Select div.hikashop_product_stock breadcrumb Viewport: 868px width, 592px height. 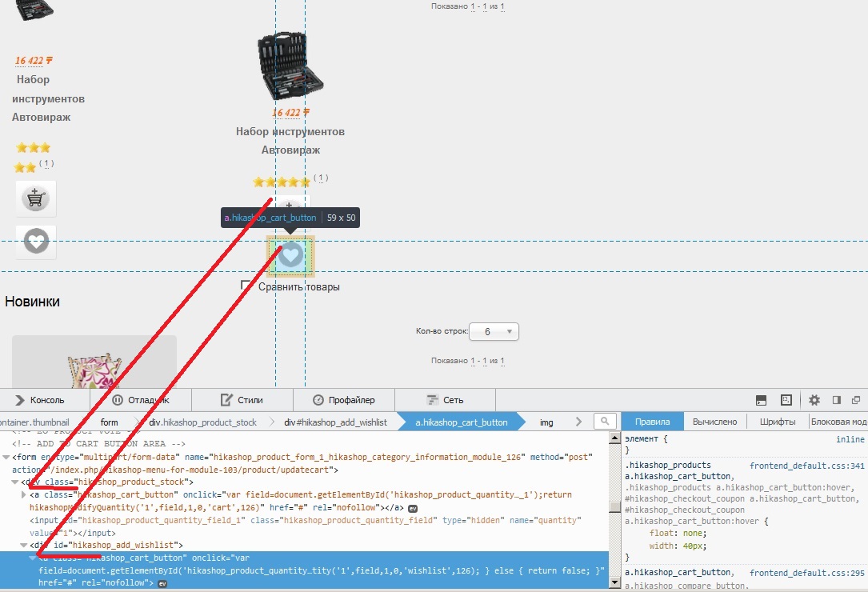(202, 422)
